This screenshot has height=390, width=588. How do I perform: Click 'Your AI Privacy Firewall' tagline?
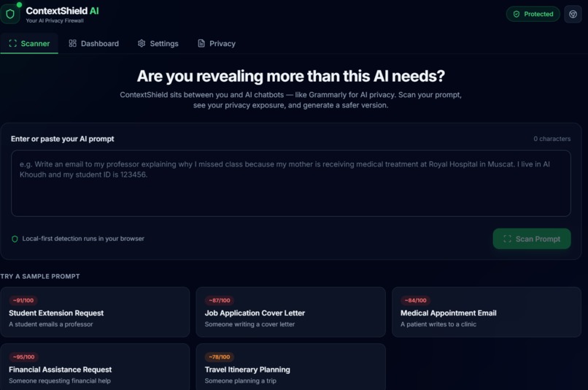click(x=55, y=20)
